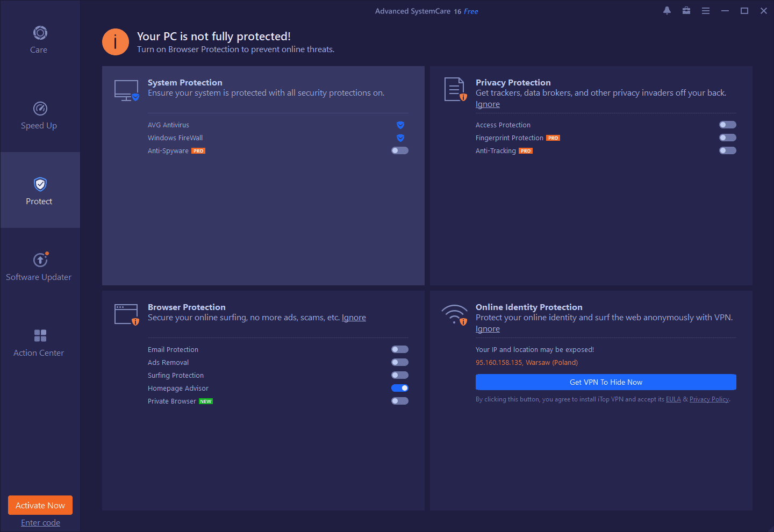Click the AVG Antivirus shield status icon
774x532 pixels.
[x=400, y=125]
